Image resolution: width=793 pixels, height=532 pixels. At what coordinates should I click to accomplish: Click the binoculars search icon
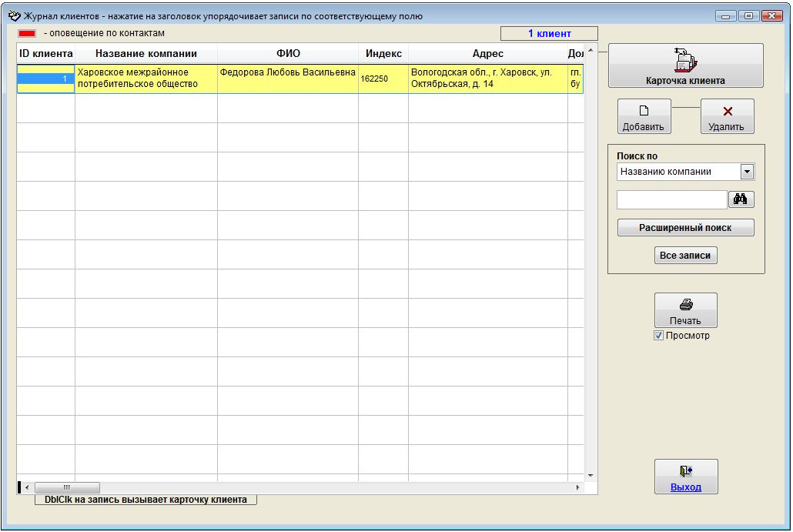coord(741,199)
